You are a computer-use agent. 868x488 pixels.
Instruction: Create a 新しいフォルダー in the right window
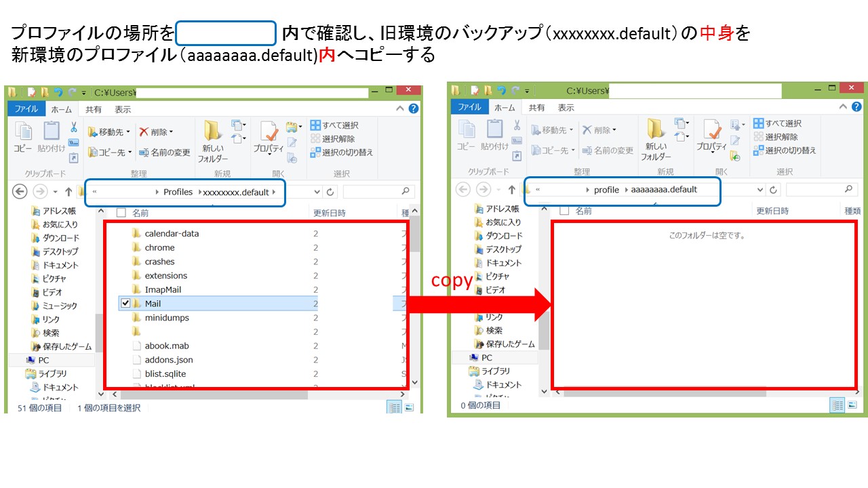point(656,138)
